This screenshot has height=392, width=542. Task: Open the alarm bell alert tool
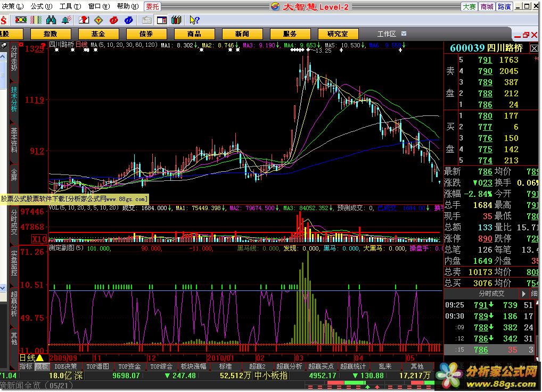tap(67, 20)
